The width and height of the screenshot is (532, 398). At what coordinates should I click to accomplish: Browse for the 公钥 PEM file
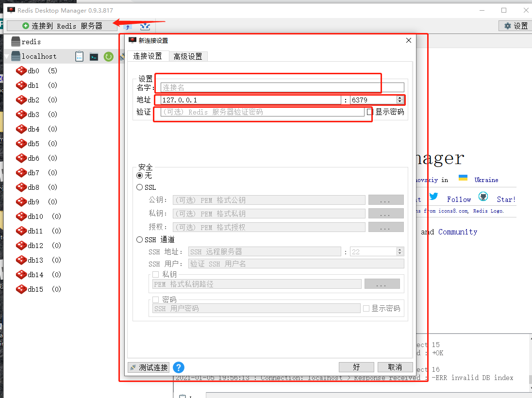(386, 200)
